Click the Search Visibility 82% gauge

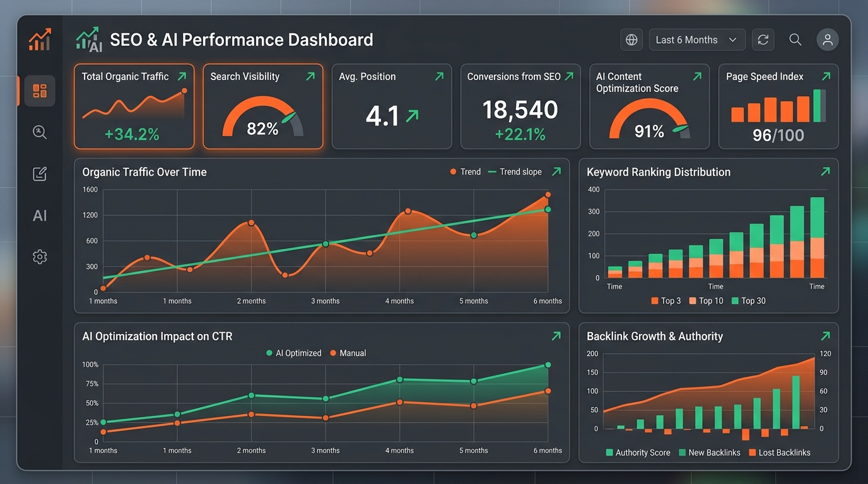[x=263, y=117]
